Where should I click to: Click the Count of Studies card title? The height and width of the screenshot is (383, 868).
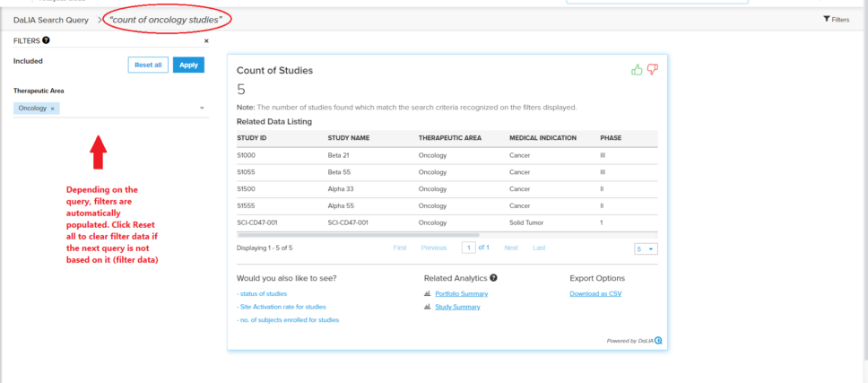(274, 71)
